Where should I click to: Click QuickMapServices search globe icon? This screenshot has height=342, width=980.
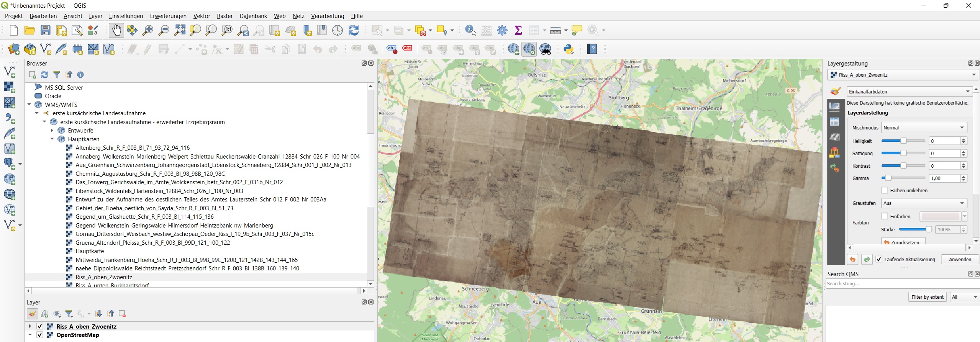(x=529, y=49)
